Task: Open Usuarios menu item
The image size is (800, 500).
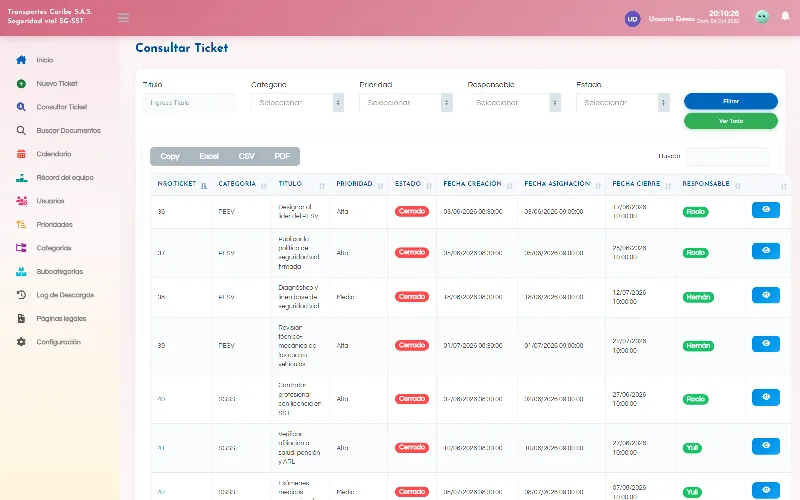Action: coord(50,201)
